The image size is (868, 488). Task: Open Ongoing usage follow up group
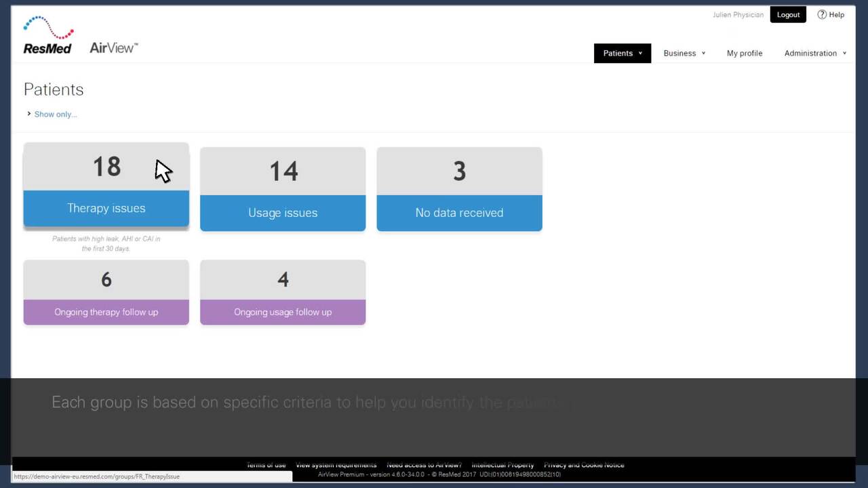[283, 292]
